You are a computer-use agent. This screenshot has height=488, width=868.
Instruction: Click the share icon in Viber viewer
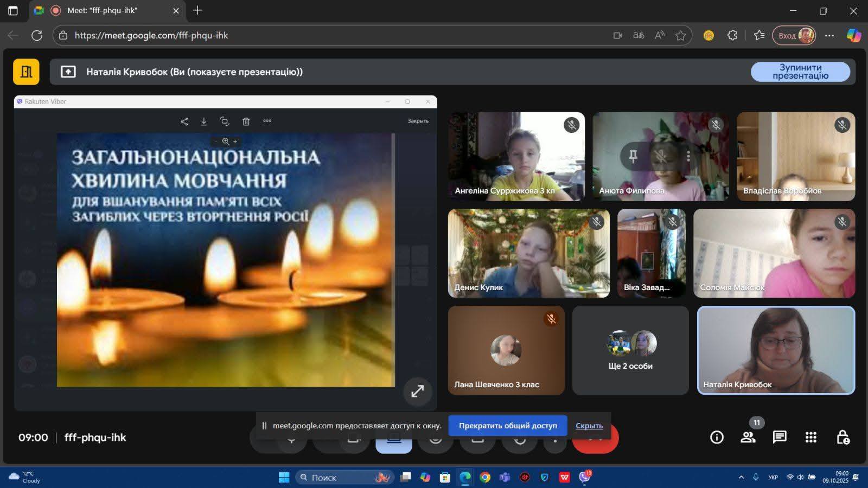[x=184, y=121]
